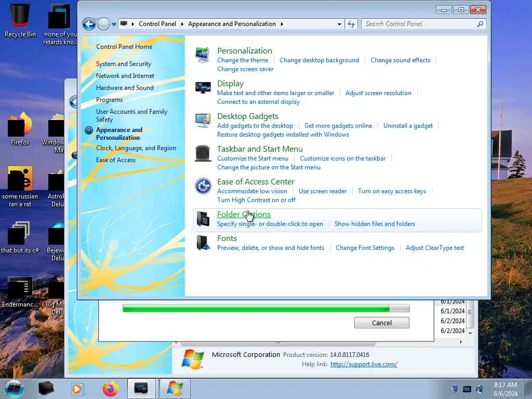Cancel the progress in background window
The width and height of the screenshot is (532, 399).
[x=382, y=323]
